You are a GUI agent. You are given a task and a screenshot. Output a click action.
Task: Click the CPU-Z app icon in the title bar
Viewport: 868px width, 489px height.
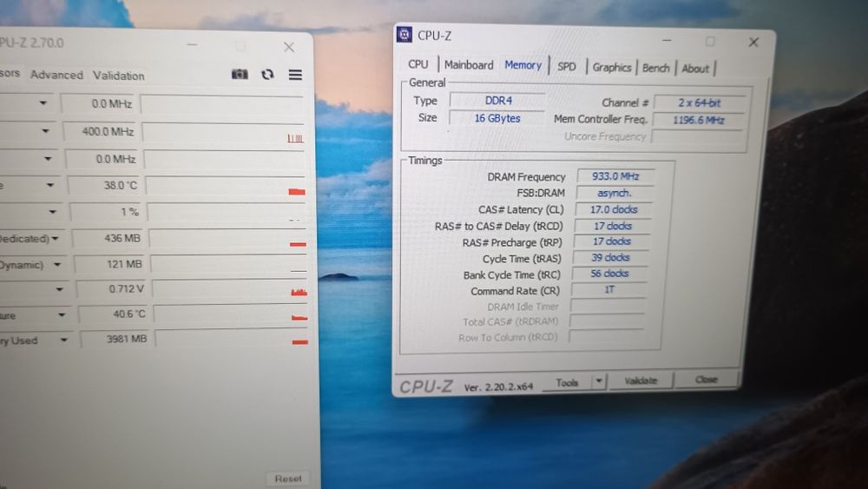[x=404, y=35]
